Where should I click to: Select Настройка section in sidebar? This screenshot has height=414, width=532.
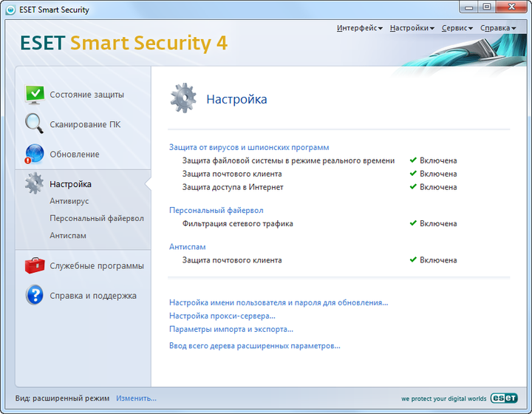[71, 184]
